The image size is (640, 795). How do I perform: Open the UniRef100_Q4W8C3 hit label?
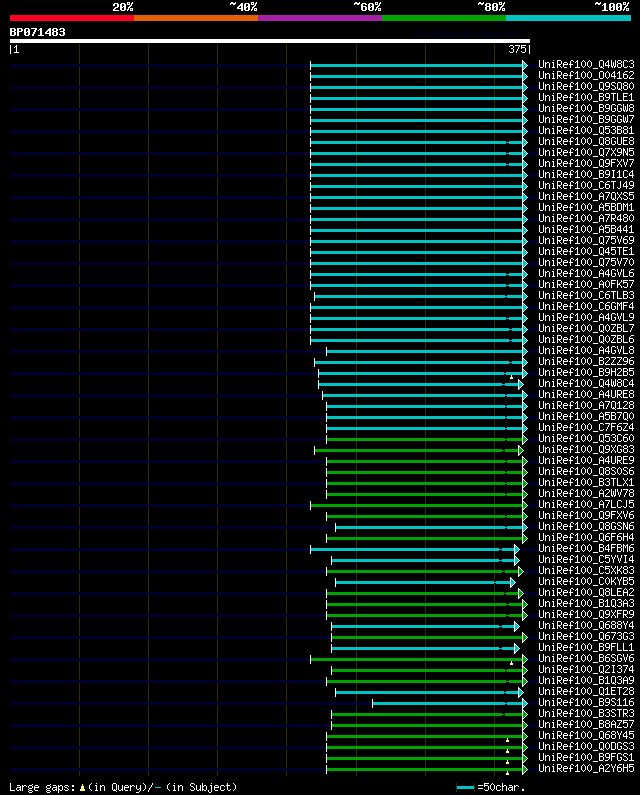pyautogui.click(x=586, y=64)
